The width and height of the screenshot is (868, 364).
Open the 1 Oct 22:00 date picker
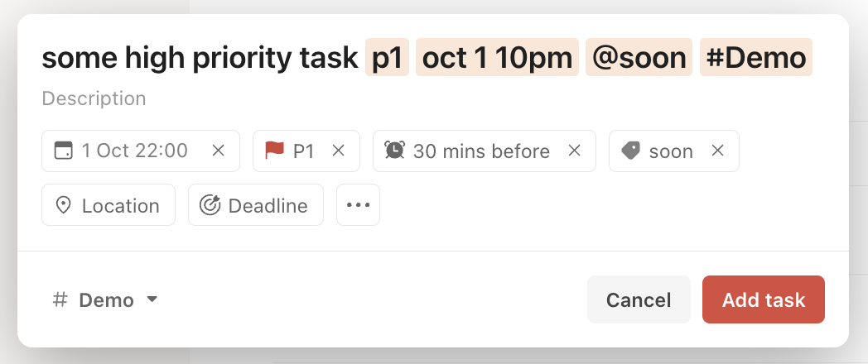134,151
